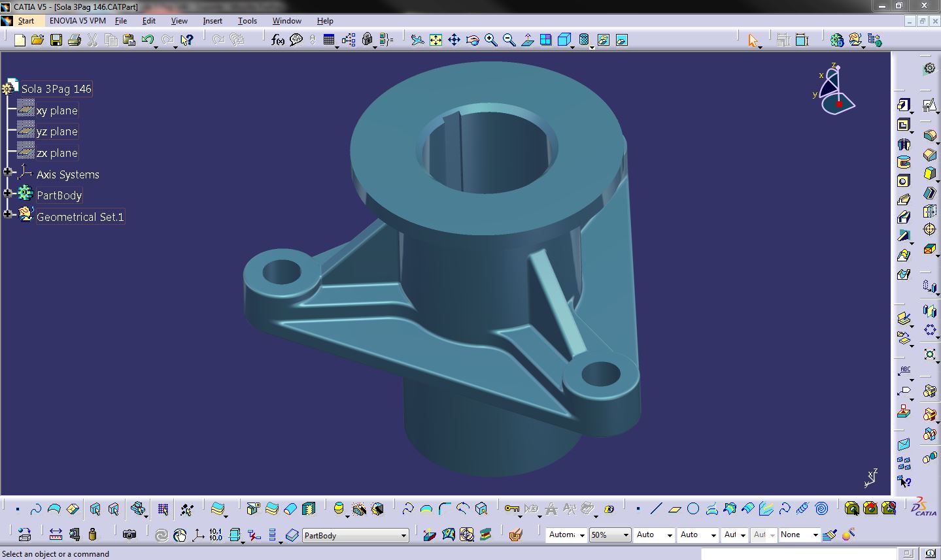The width and height of the screenshot is (941, 560).
Task: Click the Measure Between ruler icon
Action: 56,535
